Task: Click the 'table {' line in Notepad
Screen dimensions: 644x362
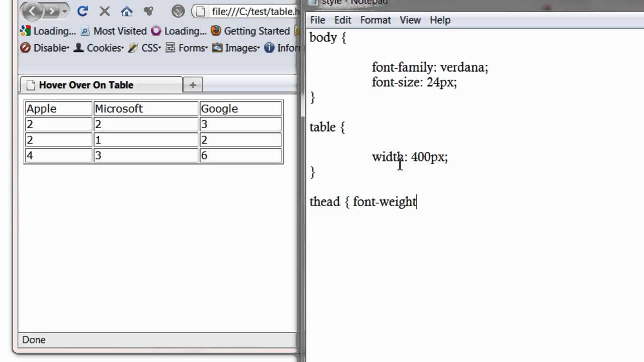Action: click(x=327, y=127)
